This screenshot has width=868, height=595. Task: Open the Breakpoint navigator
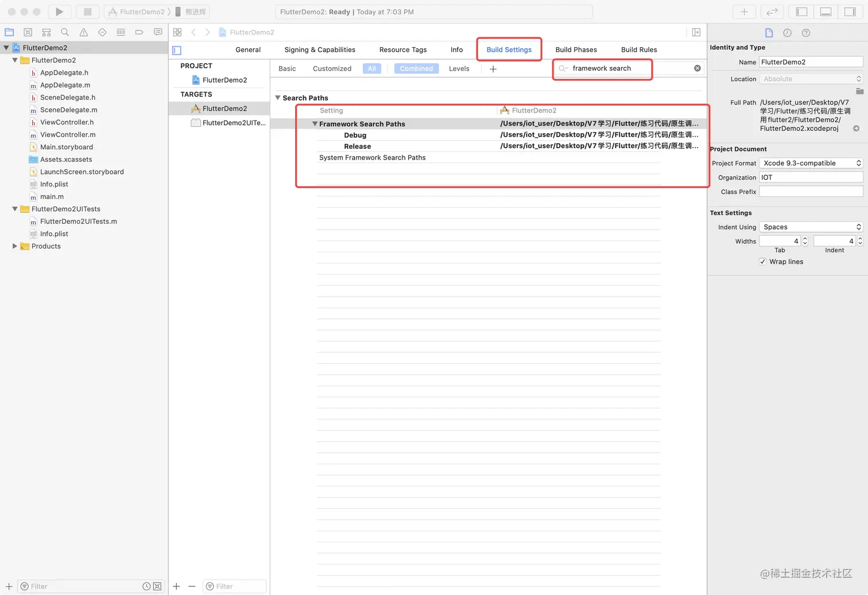[139, 32]
